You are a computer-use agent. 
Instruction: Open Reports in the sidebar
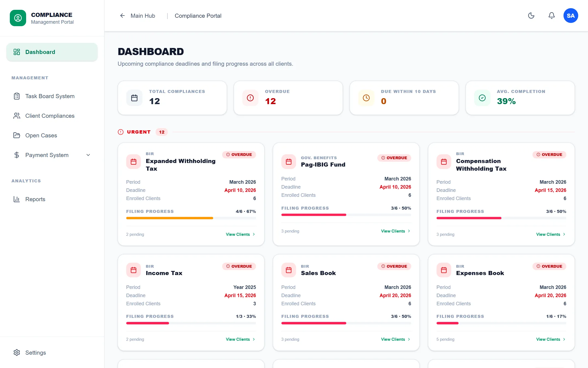click(52, 199)
